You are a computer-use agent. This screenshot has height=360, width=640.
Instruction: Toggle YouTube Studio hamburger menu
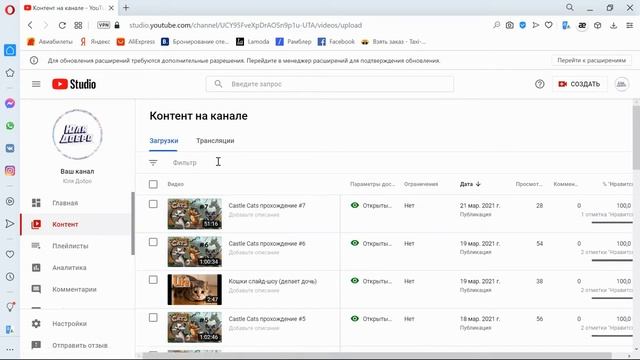[36, 84]
